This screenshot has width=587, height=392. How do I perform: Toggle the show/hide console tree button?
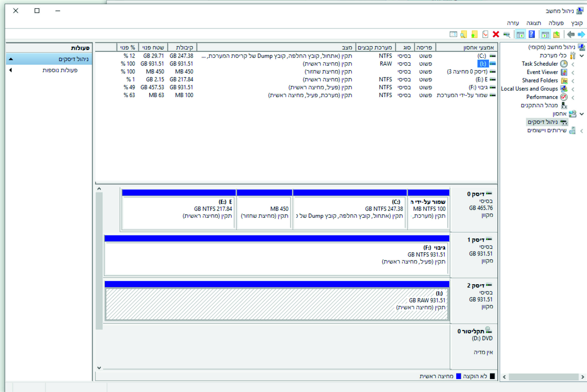[x=545, y=34]
